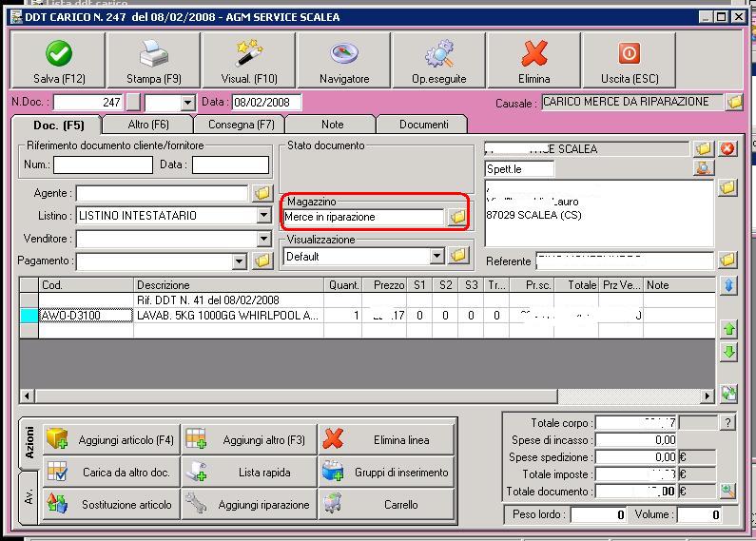The width and height of the screenshot is (756, 541).
Task: Exit via Uscita (ESC)
Action: (630, 61)
